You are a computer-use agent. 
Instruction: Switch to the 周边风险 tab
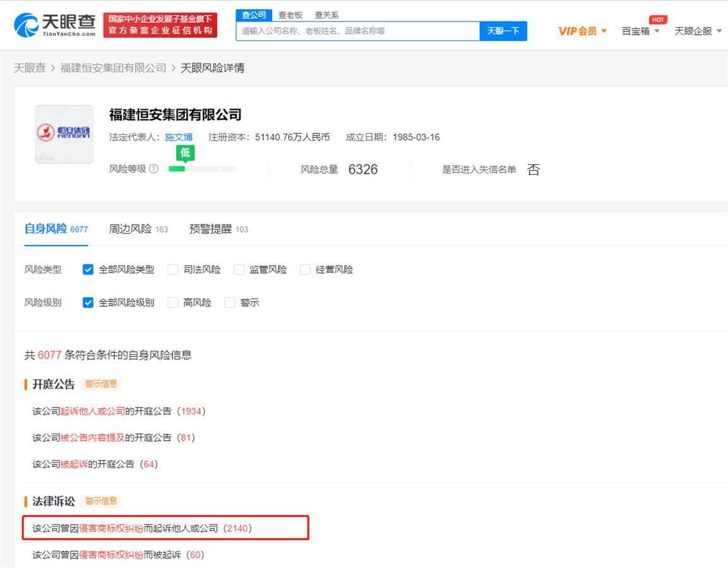(138, 228)
